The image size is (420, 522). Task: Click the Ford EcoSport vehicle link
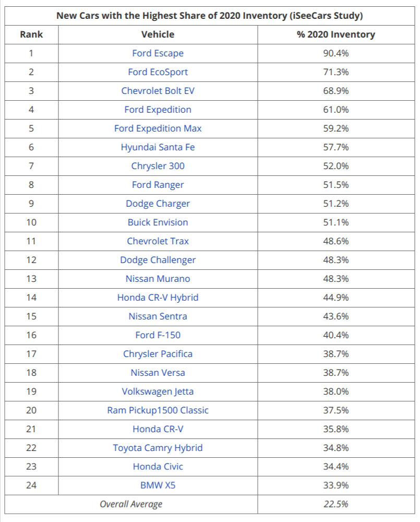point(158,72)
